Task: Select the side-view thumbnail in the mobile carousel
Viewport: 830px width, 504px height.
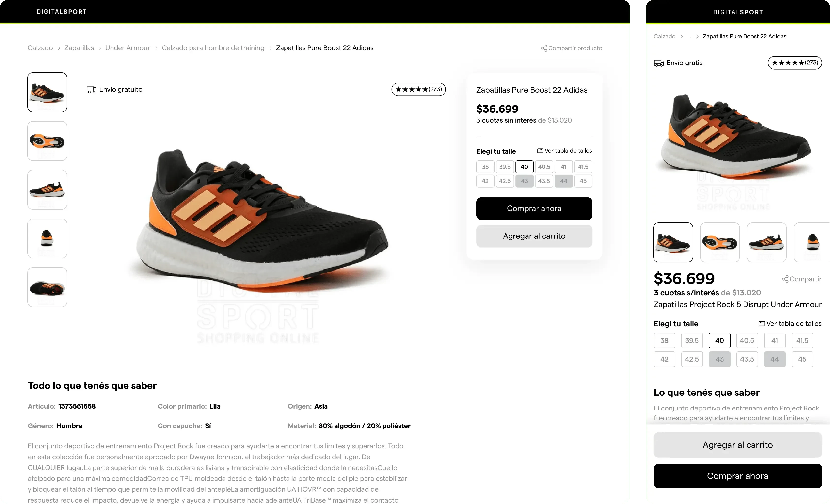Action: tap(766, 242)
